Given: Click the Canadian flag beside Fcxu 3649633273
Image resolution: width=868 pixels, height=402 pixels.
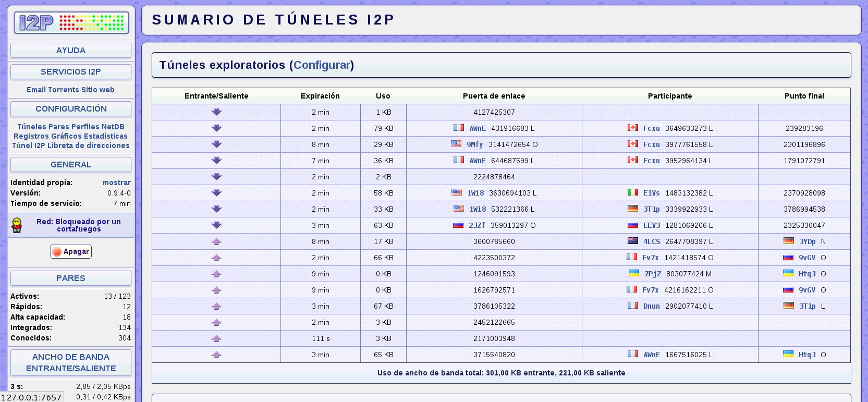Looking at the screenshot, I should pyautogui.click(x=633, y=128).
